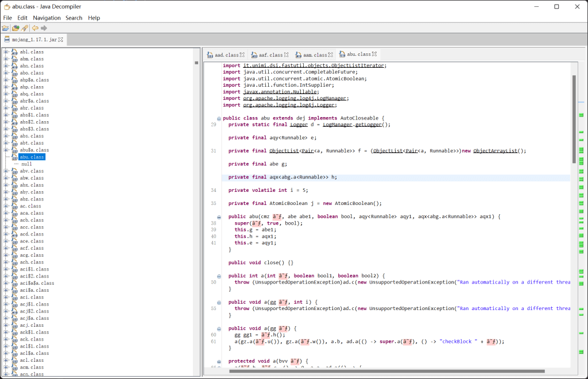The height and width of the screenshot is (379, 588).
Task: Click the Open File toolbar icon
Action: tap(5, 28)
